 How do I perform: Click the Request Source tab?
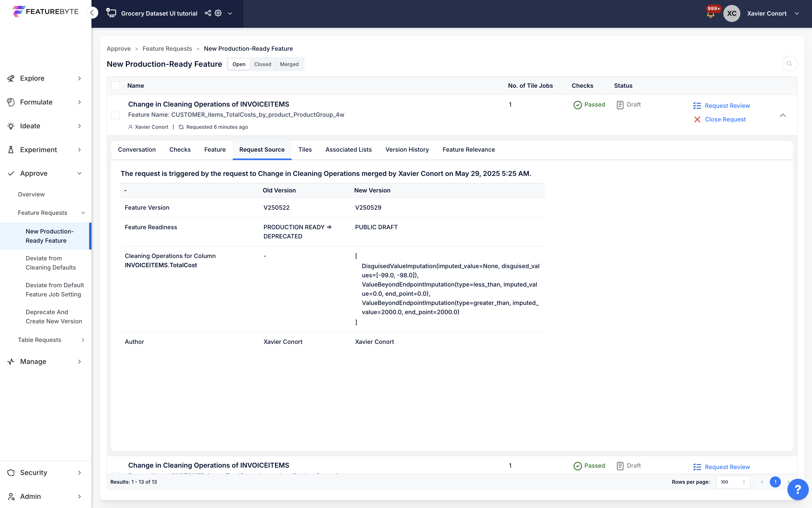click(262, 150)
